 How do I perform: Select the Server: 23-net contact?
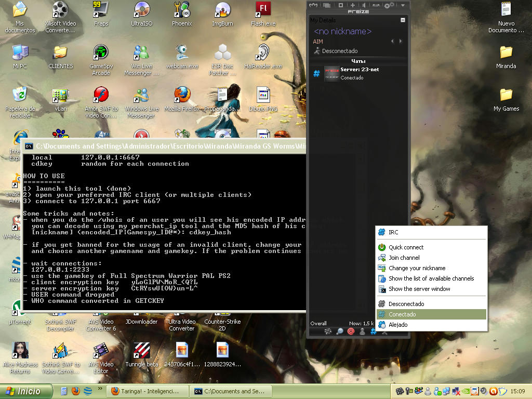coord(358,73)
